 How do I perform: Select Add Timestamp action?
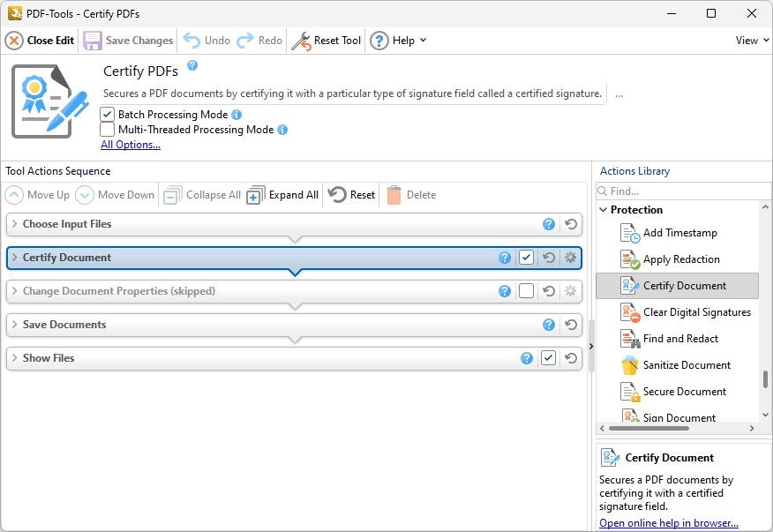click(678, 233)
